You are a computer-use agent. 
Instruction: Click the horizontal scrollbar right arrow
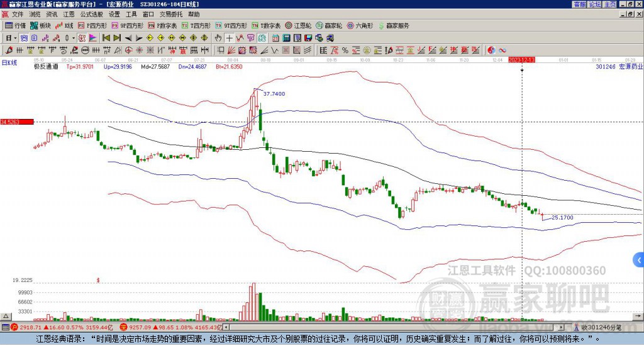[562, 327]
